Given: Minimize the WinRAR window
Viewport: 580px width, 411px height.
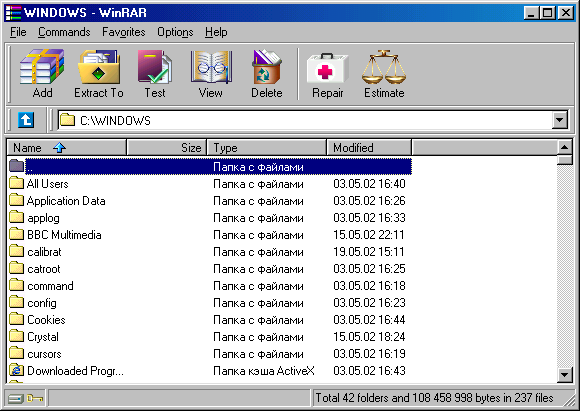Looking at the screenshot, I should click(x=531, y=13).
